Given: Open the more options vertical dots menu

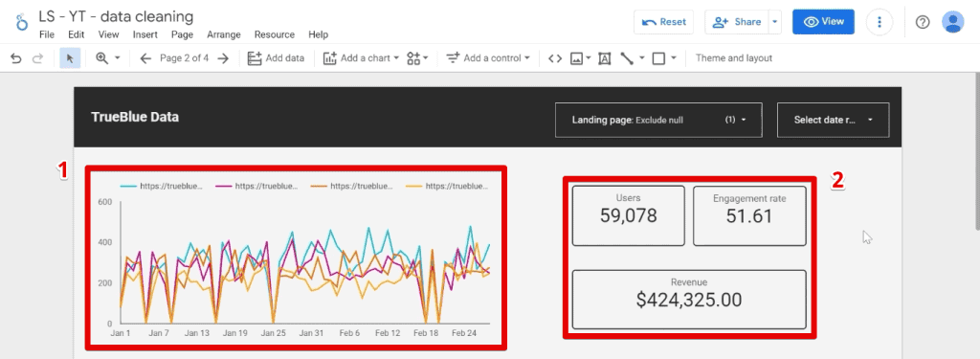Looking at the screenshot, I should pyautogui.click(x=880, y=22).
